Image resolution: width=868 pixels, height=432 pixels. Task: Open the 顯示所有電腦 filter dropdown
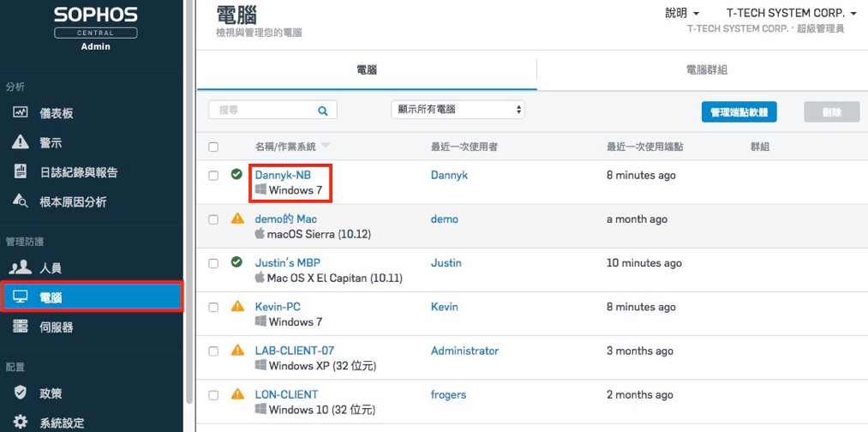[x=458, y=110]
